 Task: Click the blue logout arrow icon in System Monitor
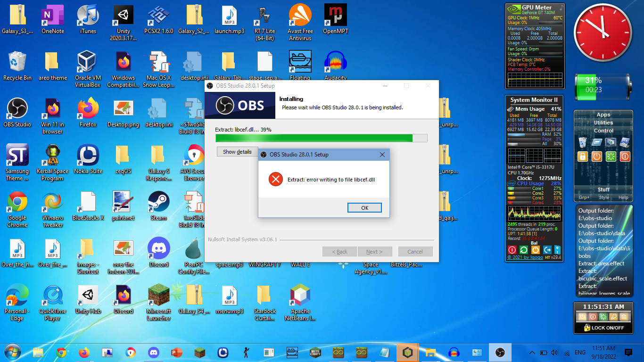coord(547,249)
